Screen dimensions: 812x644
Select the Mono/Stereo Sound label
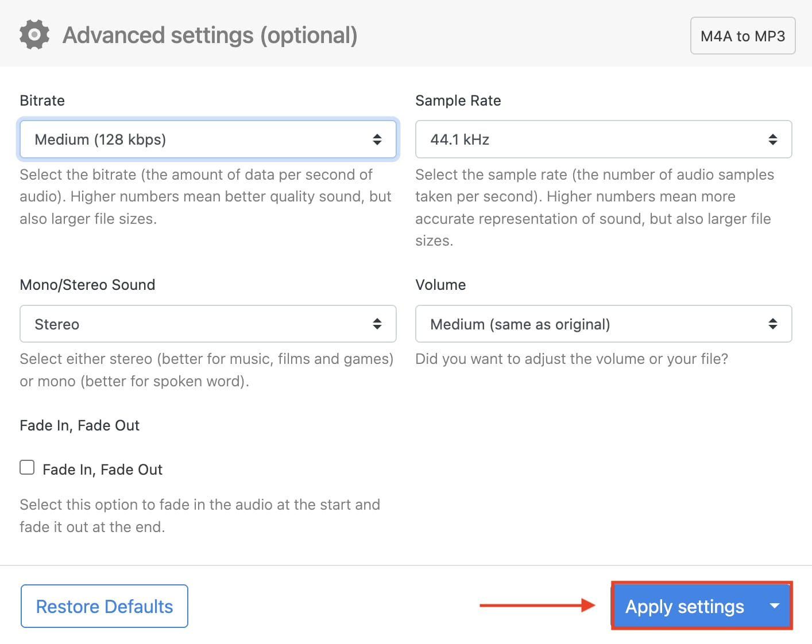point(87,285)
